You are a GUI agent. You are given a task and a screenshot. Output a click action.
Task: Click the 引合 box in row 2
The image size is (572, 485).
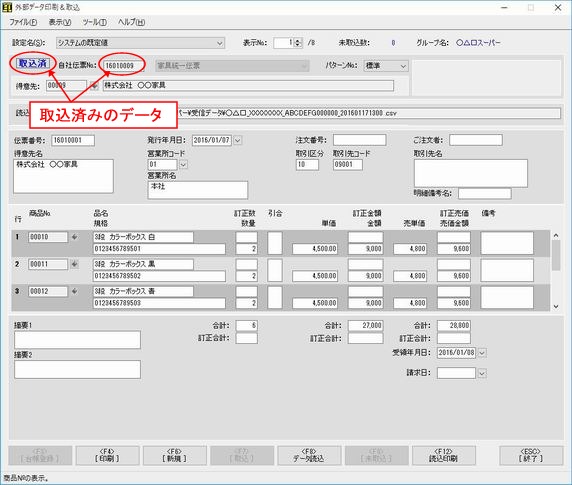275,270
